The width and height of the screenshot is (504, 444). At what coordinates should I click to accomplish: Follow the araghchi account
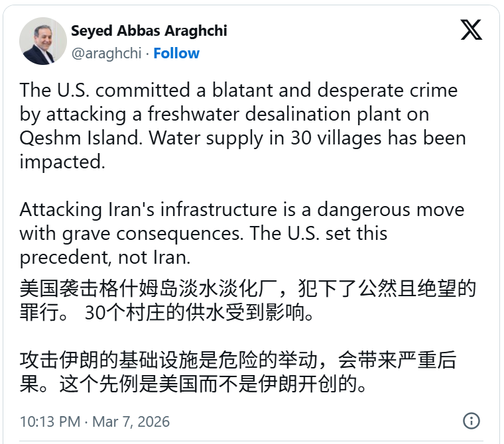pos(176,53)
